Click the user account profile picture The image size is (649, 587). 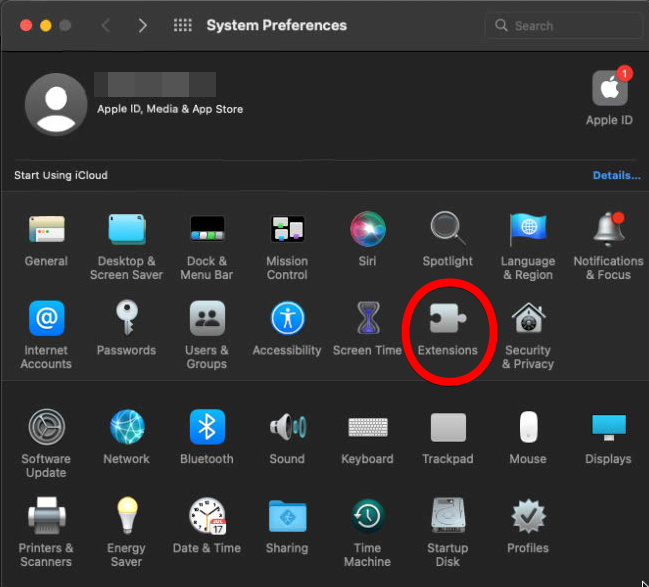[55, 104]
